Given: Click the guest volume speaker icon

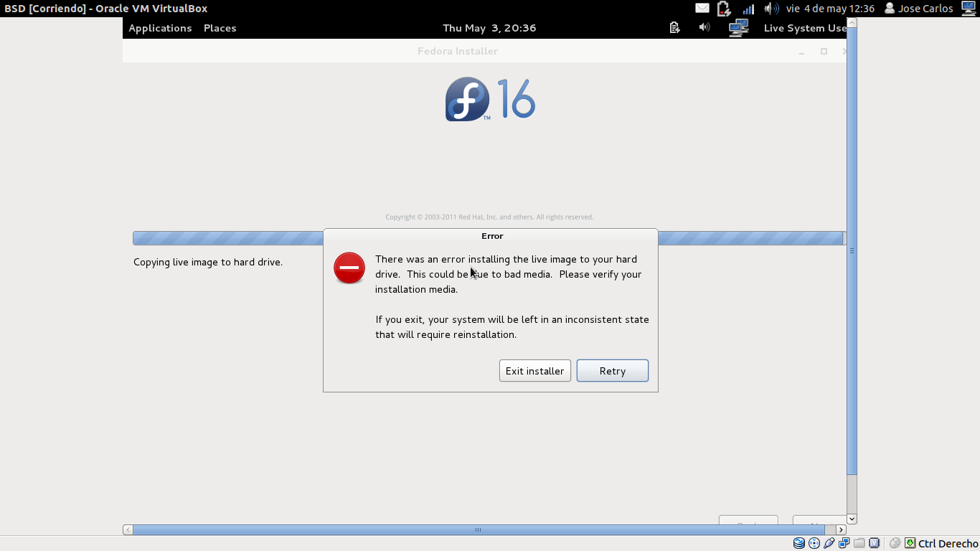Looking at the screenshot, I should pyautogui.click(x=705, y=27).
